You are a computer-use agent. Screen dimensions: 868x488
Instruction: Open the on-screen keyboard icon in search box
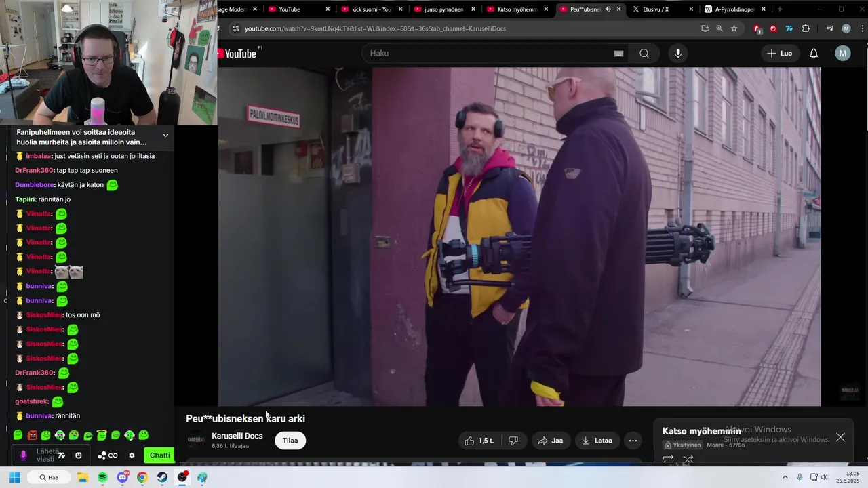click(x=618, y=54)
